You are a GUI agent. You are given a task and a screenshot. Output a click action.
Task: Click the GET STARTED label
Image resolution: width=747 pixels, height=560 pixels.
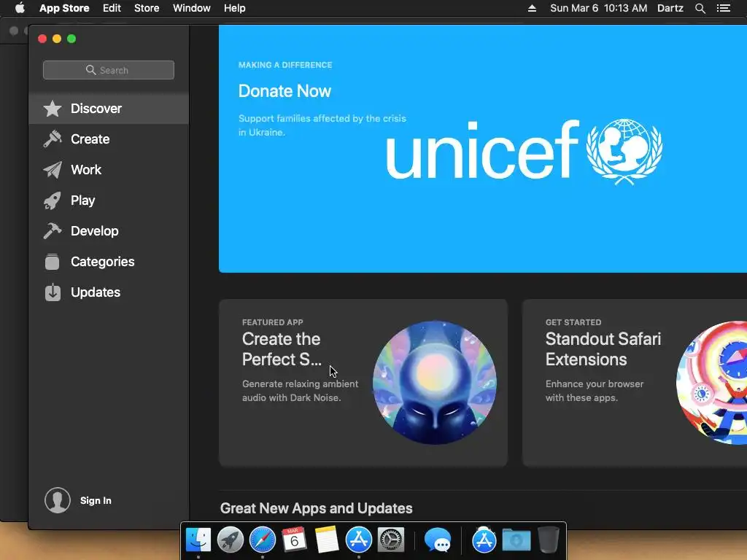coord(573,322)
